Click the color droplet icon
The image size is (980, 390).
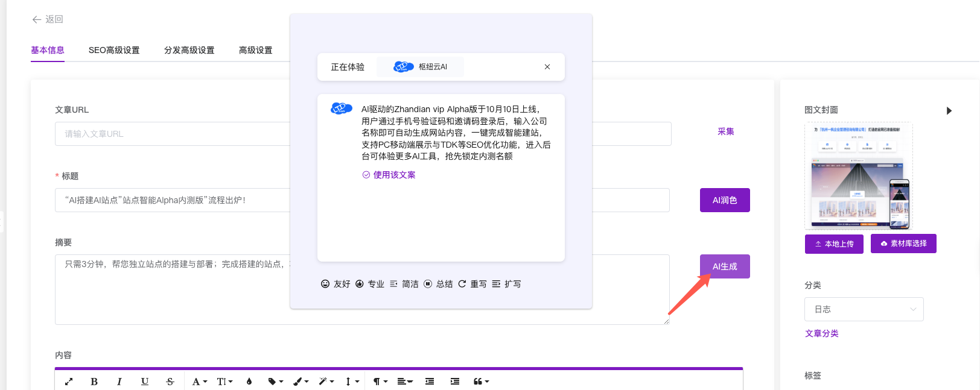coord(249,382)
